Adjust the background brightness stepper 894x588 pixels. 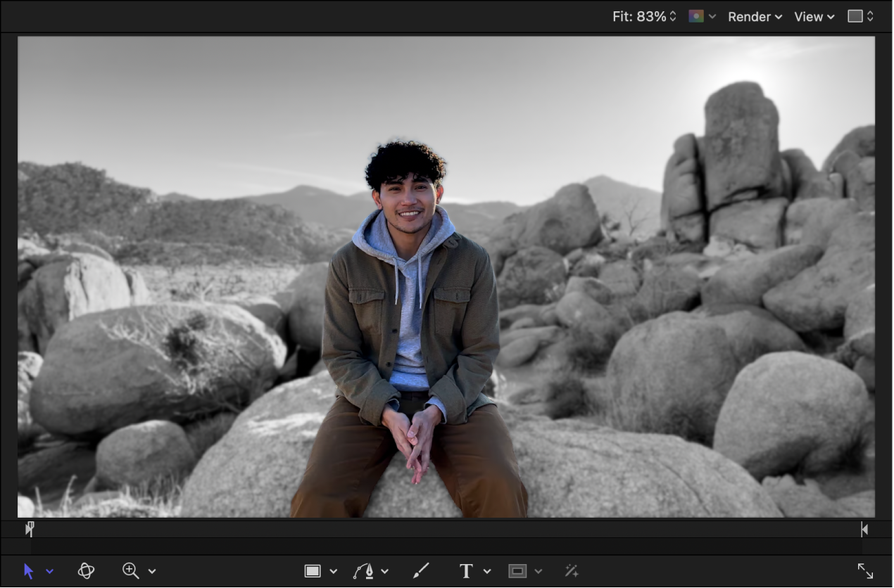tap(871, 16)
